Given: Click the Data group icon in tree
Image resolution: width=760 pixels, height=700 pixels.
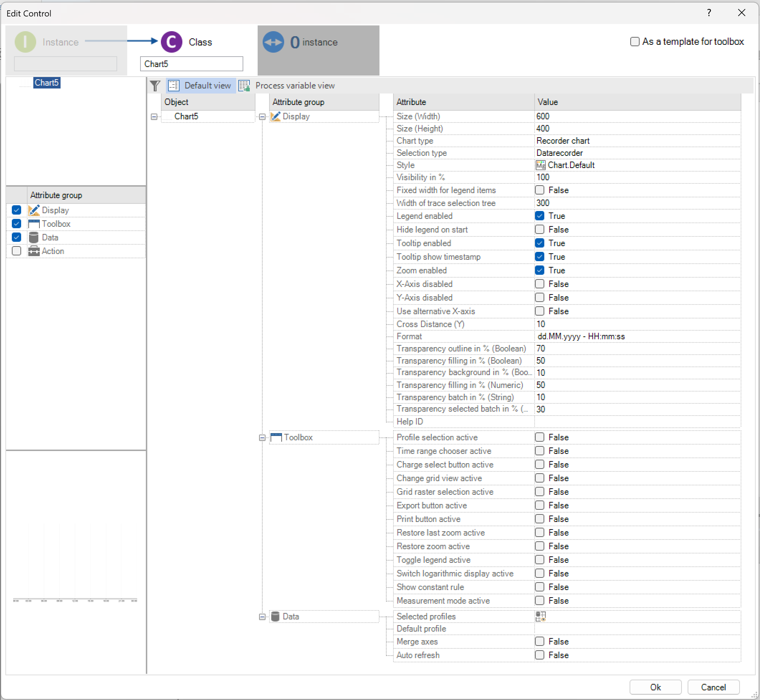Looking at the screenshot, I should pyautogui.click(x=276, y=616).
